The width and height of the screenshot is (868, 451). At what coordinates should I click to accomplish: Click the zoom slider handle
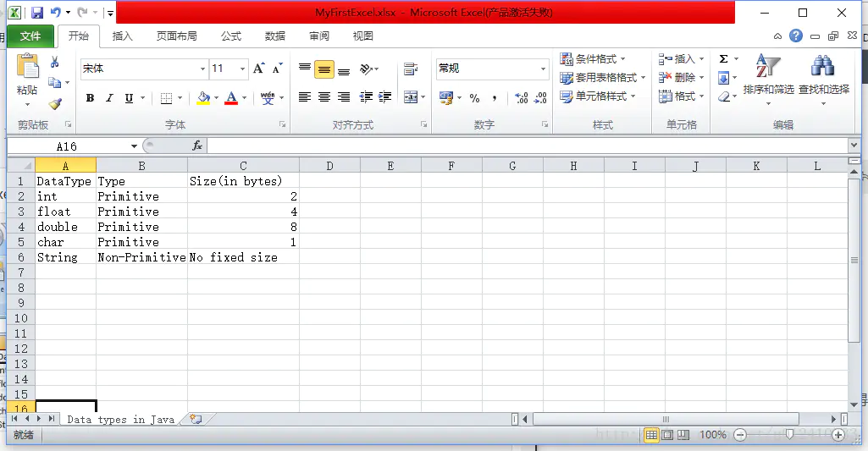tap(789, 435)
